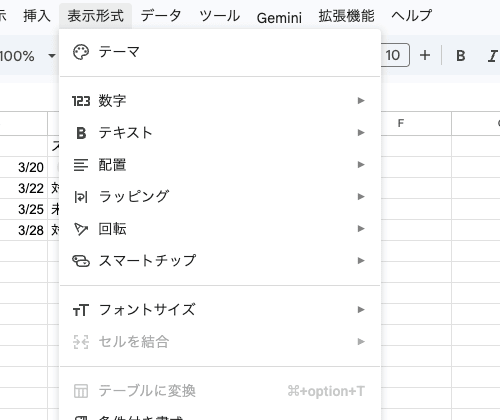Select the テキスト menu entry
This screenshot has width=500, height=420.
pos(220,133)
